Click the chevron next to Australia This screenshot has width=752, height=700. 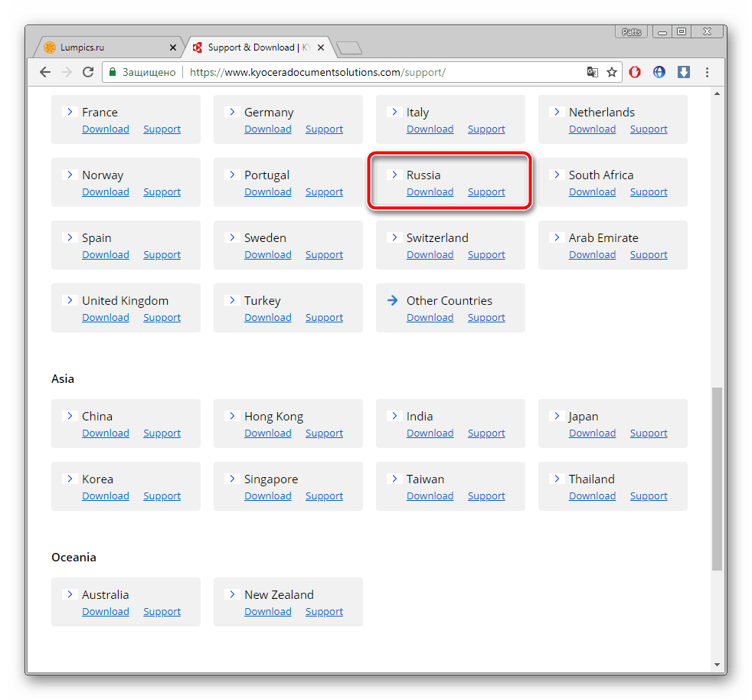70,595
